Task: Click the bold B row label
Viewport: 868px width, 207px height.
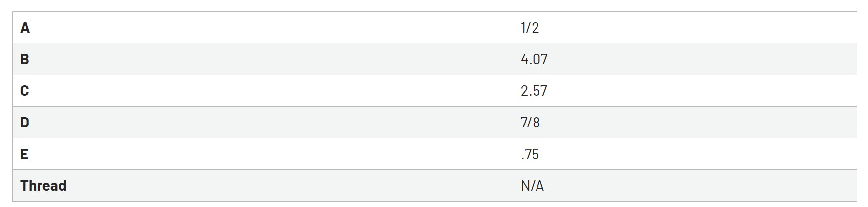Action: click(x=25, y=59)
